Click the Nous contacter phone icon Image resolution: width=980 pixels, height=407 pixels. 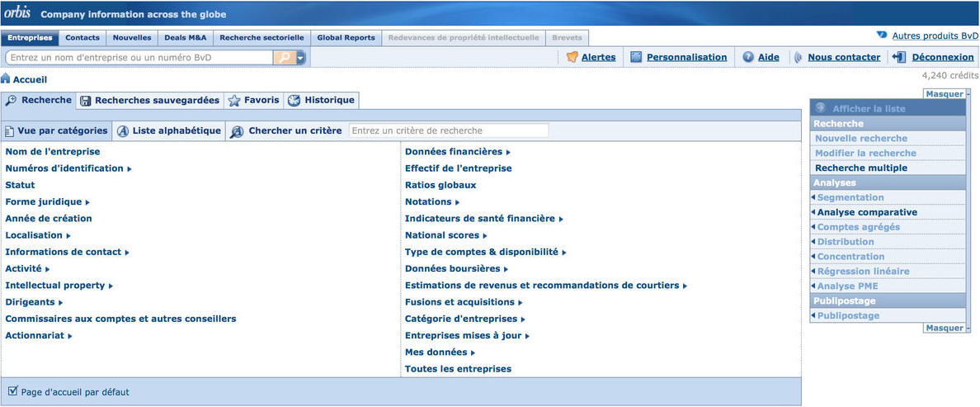tap(798, 57)
